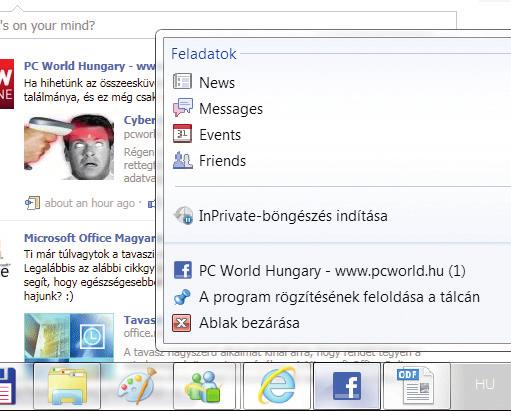Open the Cyber article title link
Viewport: 511px width, 411px height.
pos(140,120)
